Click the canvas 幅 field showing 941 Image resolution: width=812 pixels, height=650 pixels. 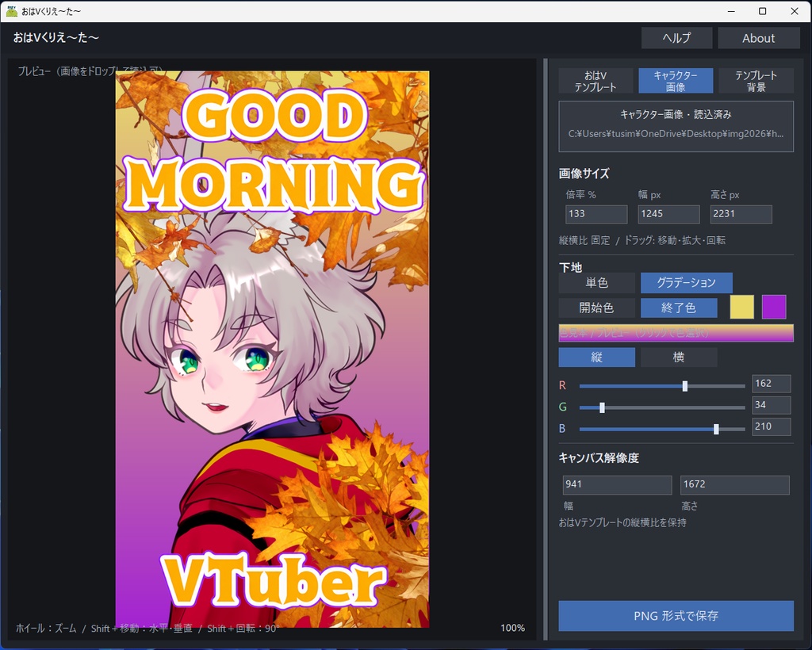pos(617,485)
